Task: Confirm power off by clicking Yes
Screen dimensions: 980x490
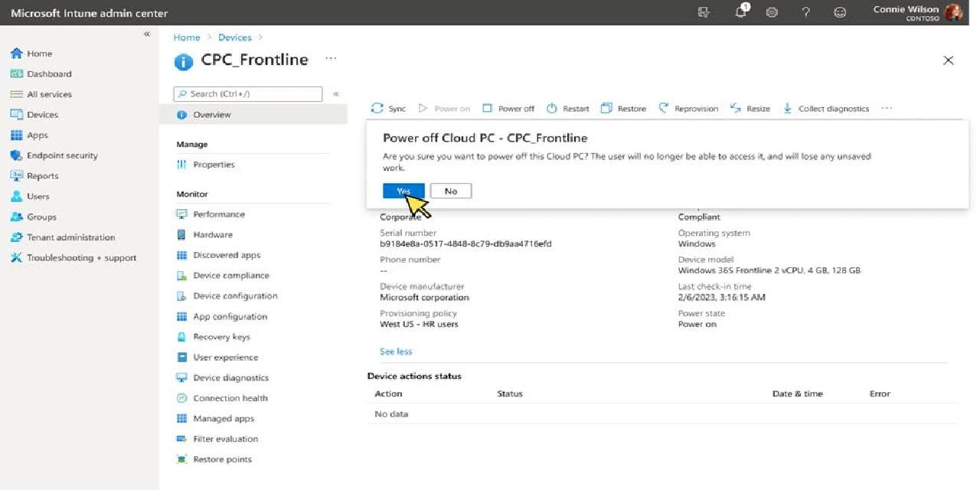Action: tap(403, 191)
